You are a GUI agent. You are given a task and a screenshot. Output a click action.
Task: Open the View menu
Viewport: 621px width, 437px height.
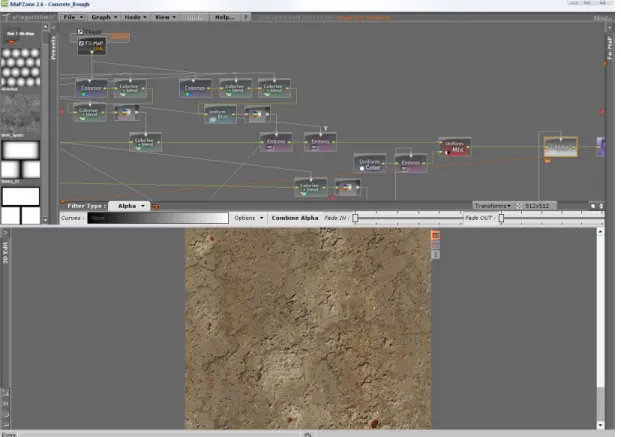coord(165,17)
